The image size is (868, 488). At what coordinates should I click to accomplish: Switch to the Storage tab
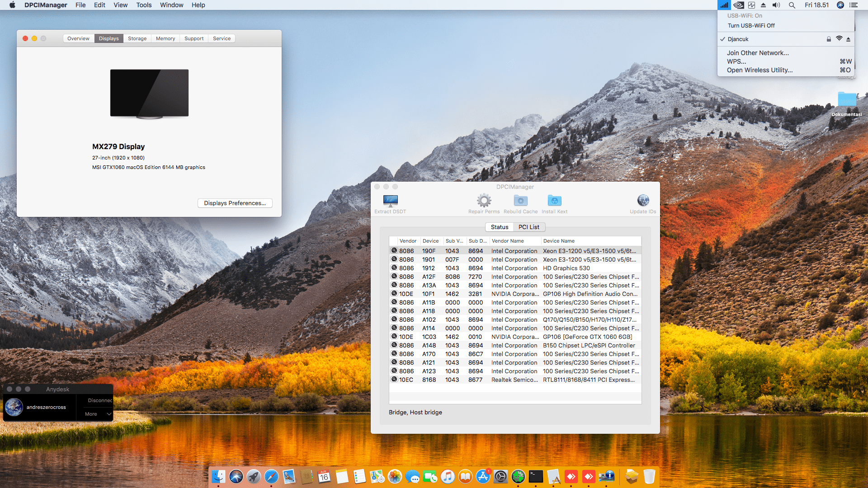coord(137,39)
